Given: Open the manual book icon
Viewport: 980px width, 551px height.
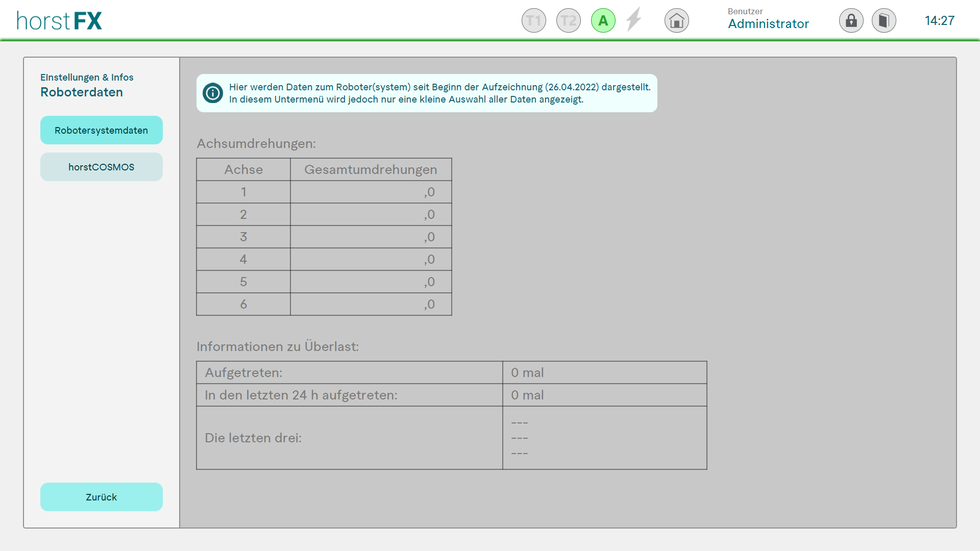Looking at the screenshot, I should (x=884, y=21).
